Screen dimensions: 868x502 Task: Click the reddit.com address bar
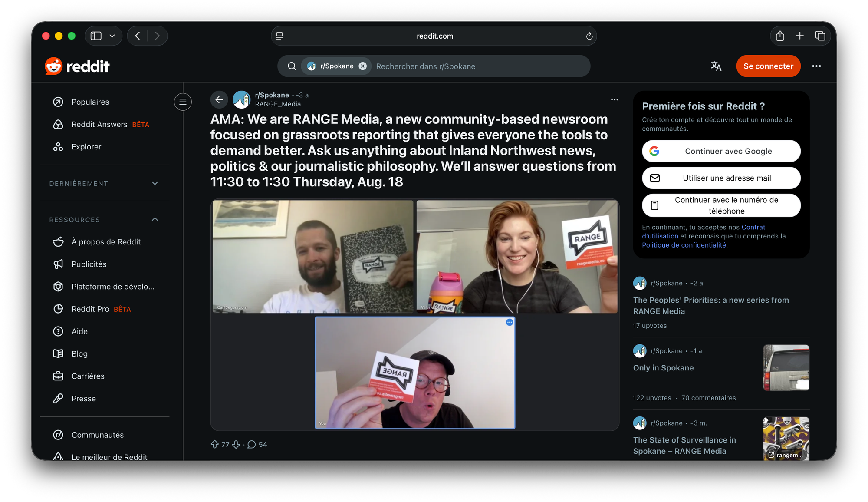[x=434, y=36]
